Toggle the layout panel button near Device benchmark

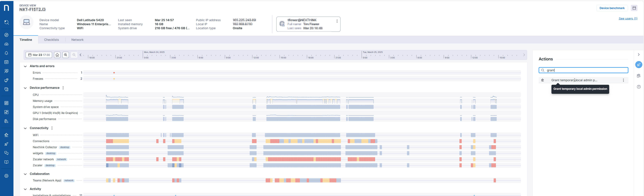point(634,8)
